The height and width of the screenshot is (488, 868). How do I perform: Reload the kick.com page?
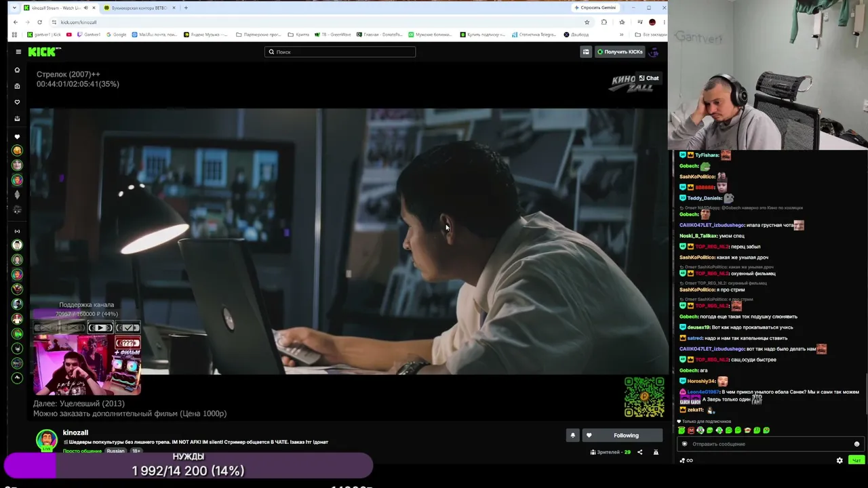(x=39, y=22)
